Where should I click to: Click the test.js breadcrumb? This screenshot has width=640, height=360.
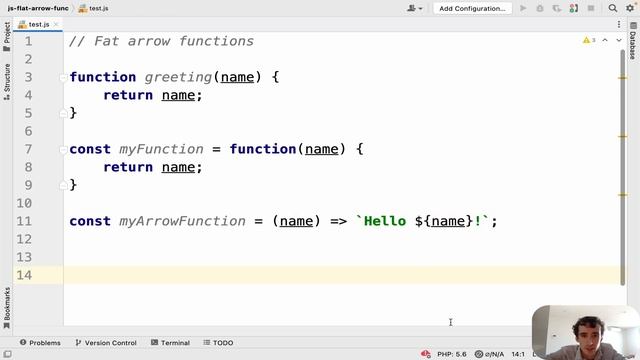pos(93,8)
